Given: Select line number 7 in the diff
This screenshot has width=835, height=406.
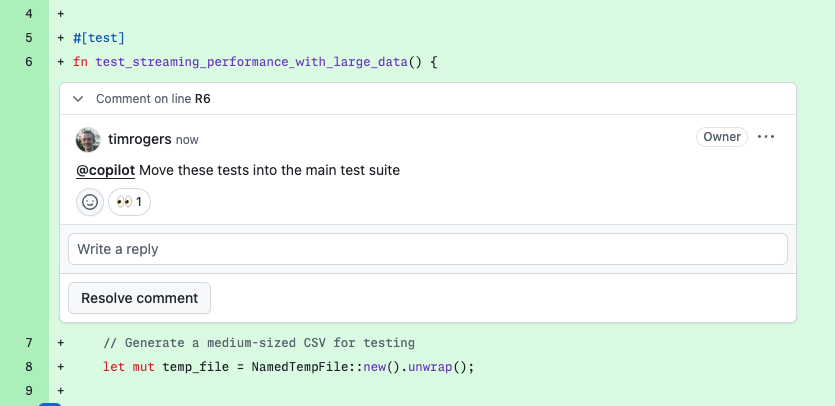Looking at the screenshot, I should coord(28,342).
